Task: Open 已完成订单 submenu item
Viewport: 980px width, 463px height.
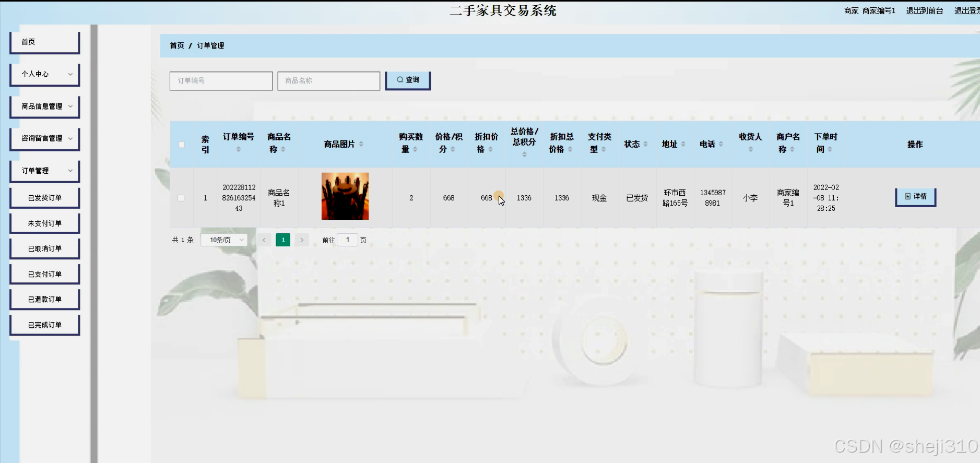Action: coord(45,325)
